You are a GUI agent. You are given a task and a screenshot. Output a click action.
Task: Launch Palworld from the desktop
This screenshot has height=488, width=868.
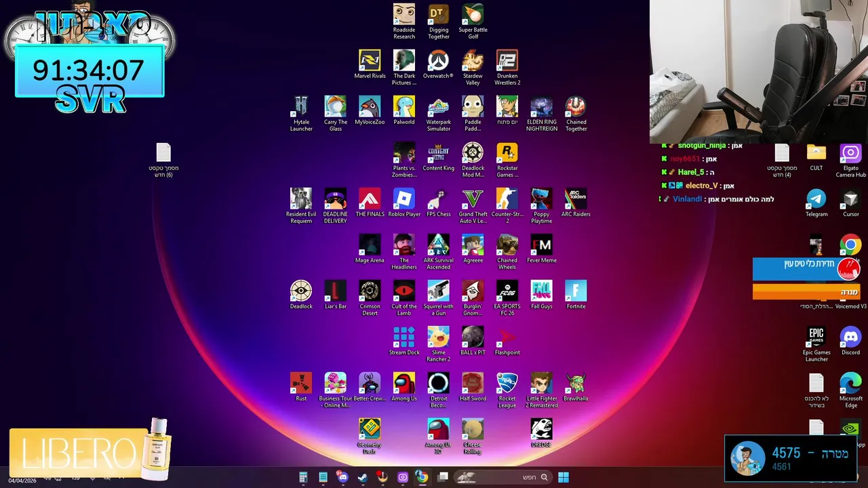click(x=404, y=110)
